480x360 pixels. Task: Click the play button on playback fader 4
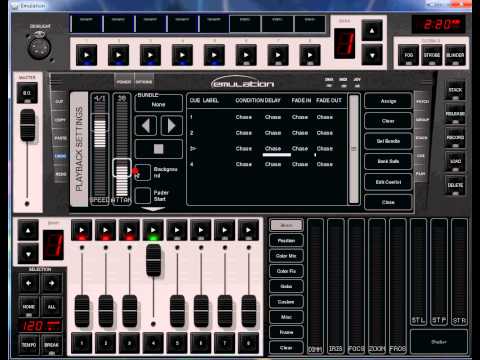(x=153, y=230)
